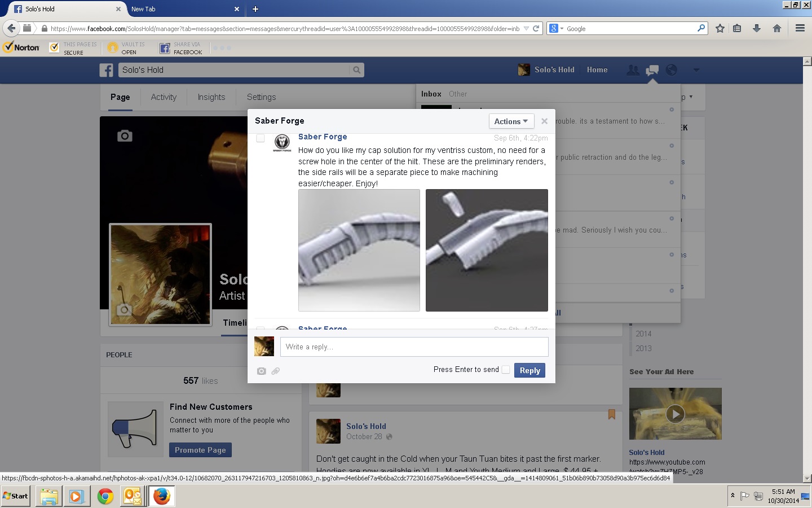Bookmark this page with the star icon
812x508 pixels.
[x=720, y=28]
